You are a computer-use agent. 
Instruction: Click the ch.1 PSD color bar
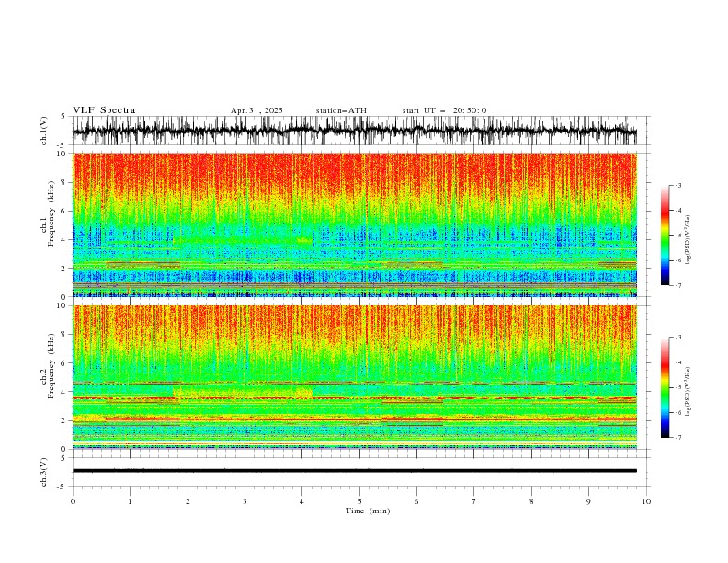[x=665, y=236]
